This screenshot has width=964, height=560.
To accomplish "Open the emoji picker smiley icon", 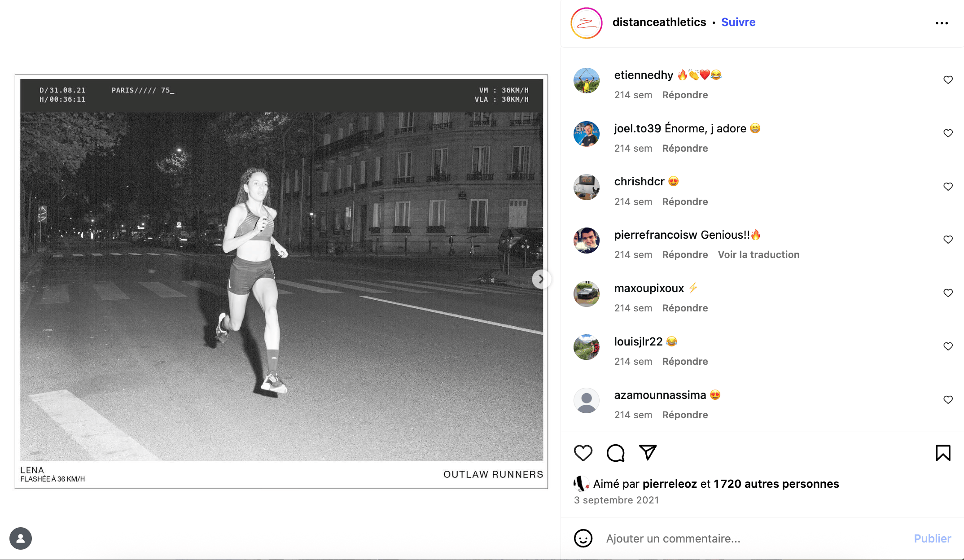I will coord(583,538).
